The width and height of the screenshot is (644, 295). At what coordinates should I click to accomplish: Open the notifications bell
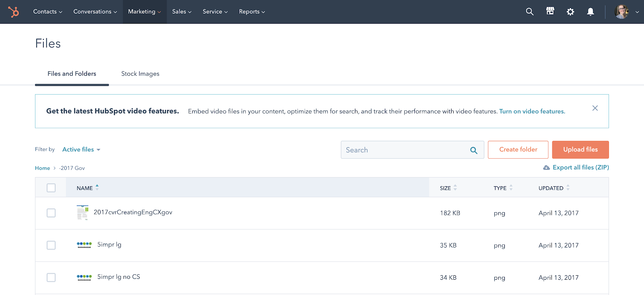coord(590,12)
